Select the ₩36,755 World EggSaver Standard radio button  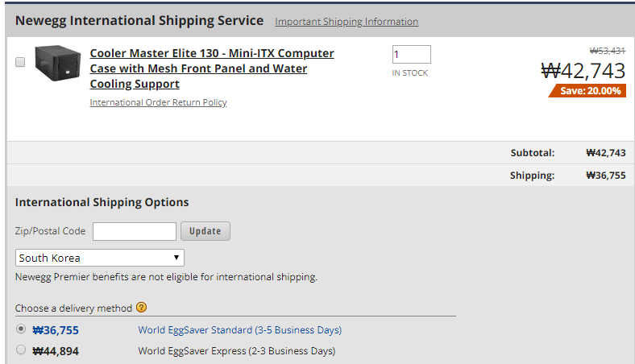pyautogui.click(x=21, y=329)
